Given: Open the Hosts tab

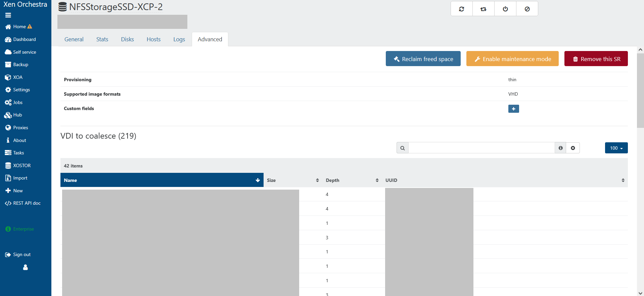Looking at the screenshot, I should point(153,39).
